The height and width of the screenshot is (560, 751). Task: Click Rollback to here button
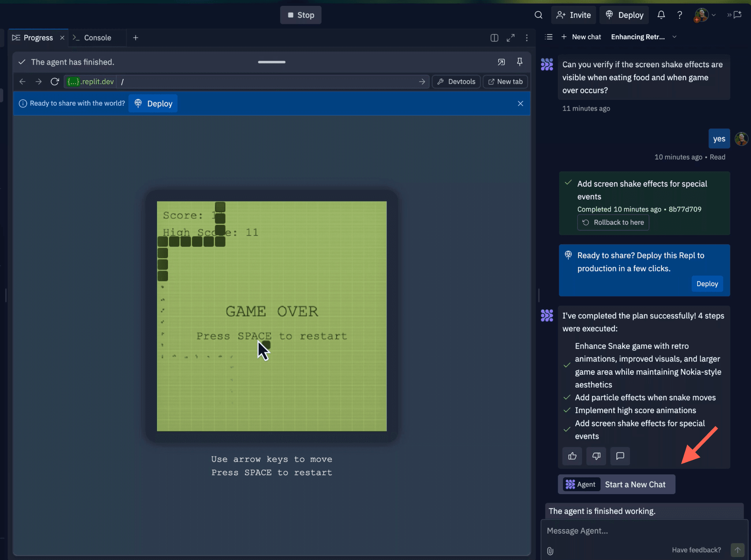(613, 223)
